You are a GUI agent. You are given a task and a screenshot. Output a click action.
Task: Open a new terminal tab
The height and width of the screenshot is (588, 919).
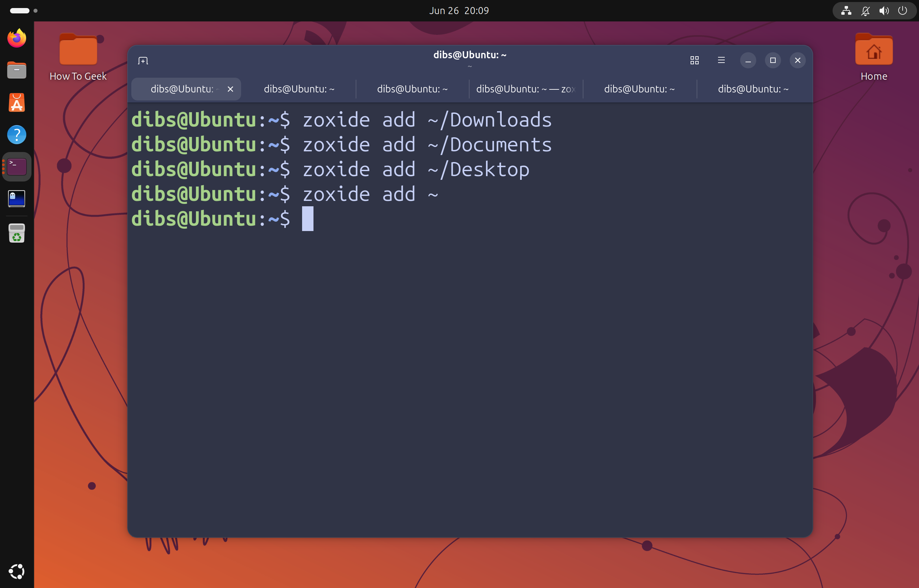143,61
